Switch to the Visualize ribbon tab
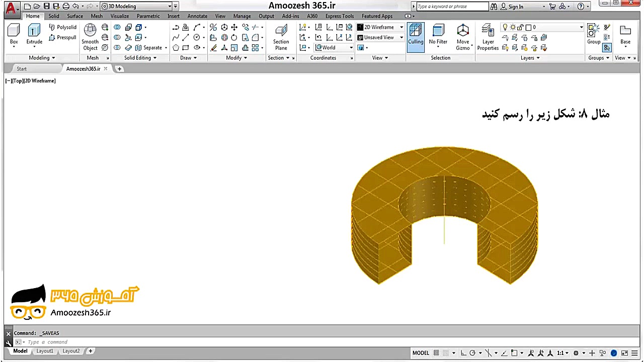Image resolution: width=644 pixels, height=362 pixels. [x=120, y=16]
